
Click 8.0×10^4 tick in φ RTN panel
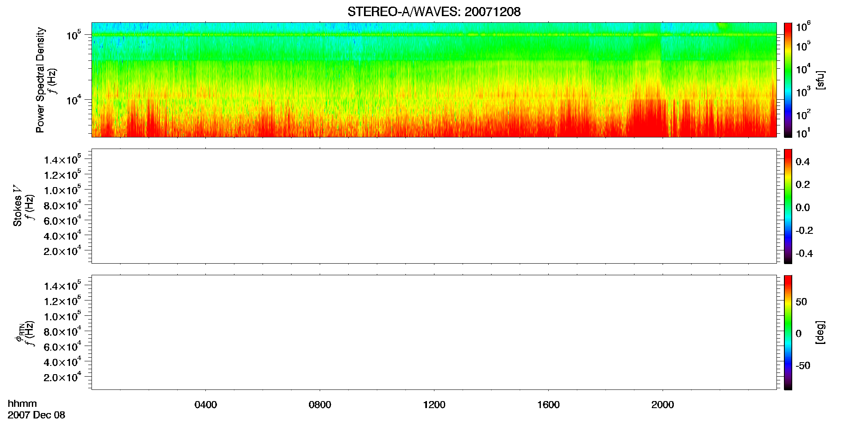pos(62,332)
